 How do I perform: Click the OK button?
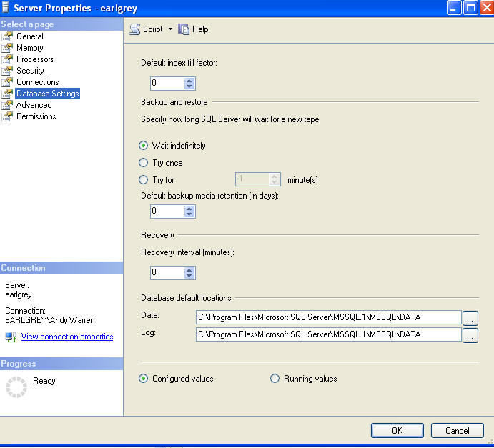pyautogui.click(x=397, y=430)
